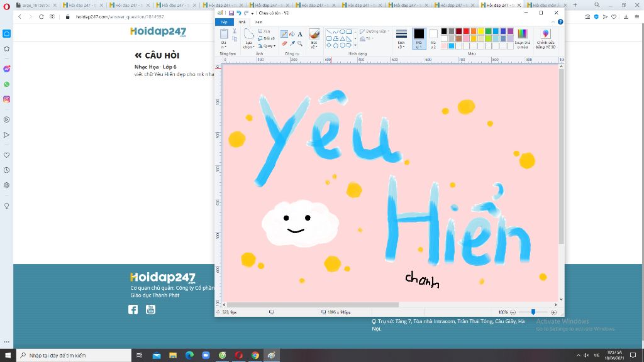The width and height of the screenshot is (644, 362).
Task: Click the horizontal scrollbar in Paint
Action: pyautogui.click(x=313, y=305)
